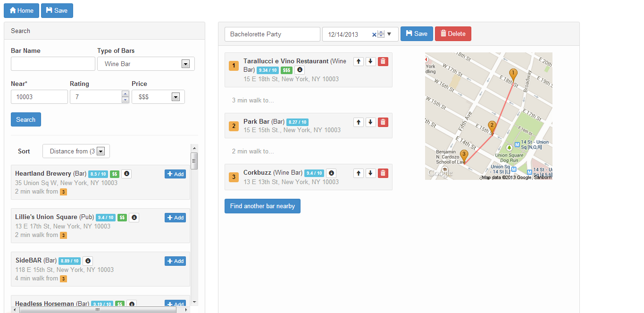Click SideBAR 8.89 / 10 rating badge

tap(70, 261)
